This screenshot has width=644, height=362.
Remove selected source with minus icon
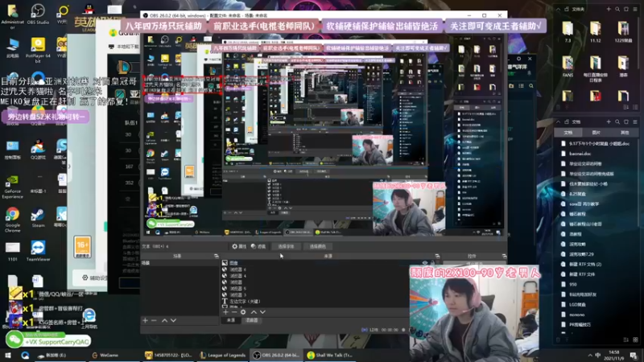[x=234, y=312]
